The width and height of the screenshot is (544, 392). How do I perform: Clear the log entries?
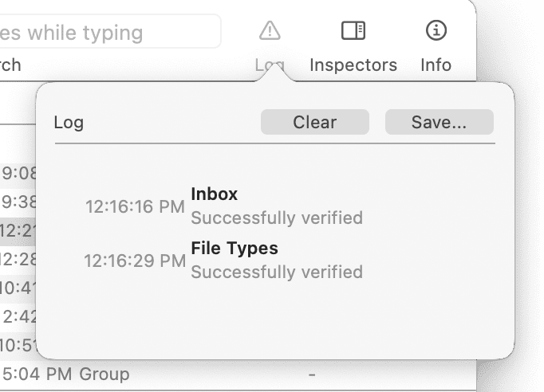[314, 122]
